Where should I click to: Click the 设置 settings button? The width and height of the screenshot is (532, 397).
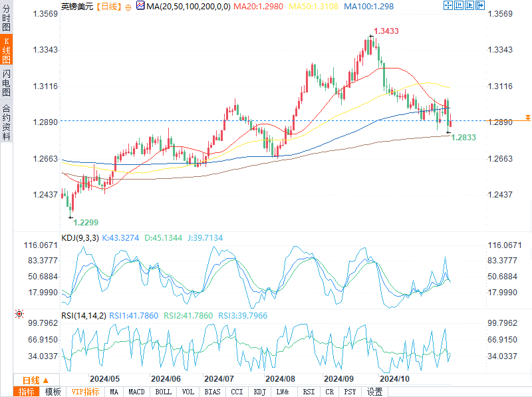point(374,392)
